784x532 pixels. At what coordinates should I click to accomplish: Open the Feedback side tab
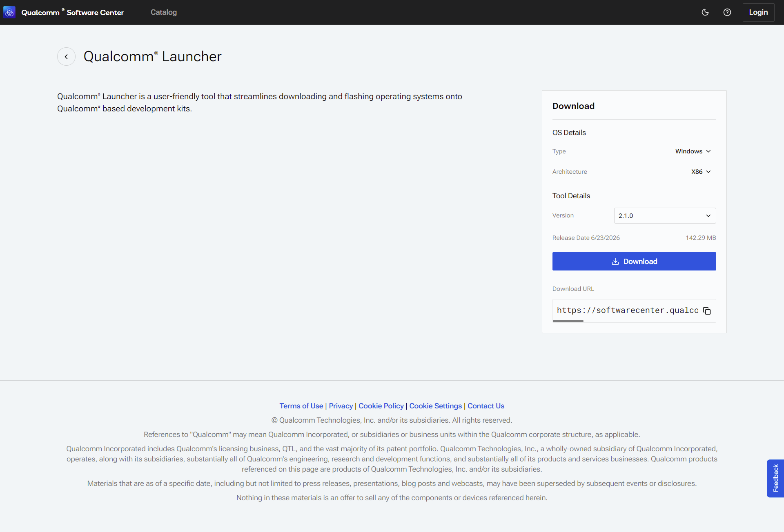pyautogui.click(x=775, y=478)
